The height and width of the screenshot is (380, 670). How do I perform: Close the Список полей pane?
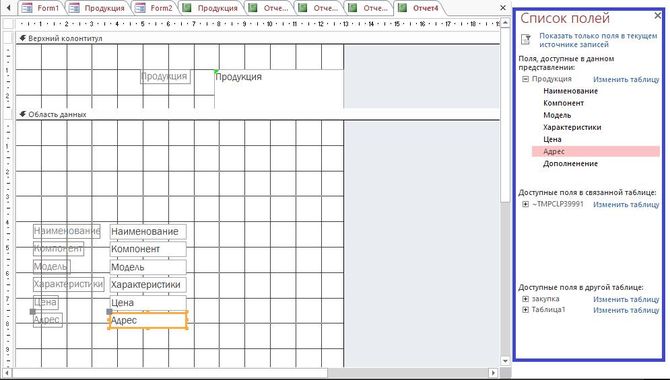[658, 16]
